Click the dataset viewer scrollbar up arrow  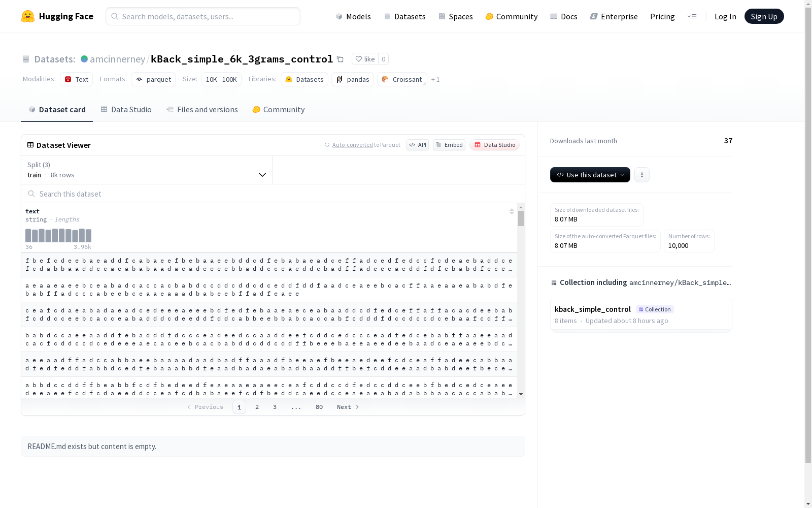521,207
